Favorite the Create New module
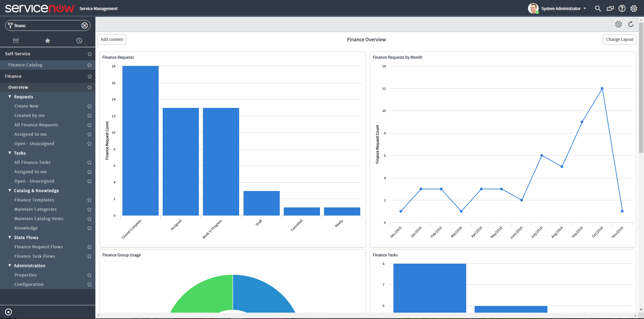This screenshot has height=319, width=644. (x=89, y=106)
